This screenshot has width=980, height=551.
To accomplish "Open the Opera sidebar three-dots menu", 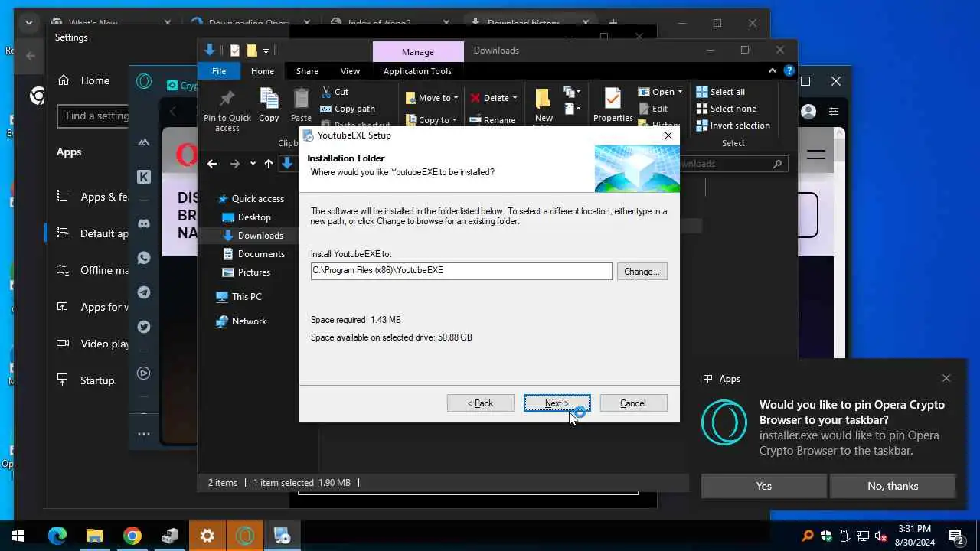I will pos(144,434).
